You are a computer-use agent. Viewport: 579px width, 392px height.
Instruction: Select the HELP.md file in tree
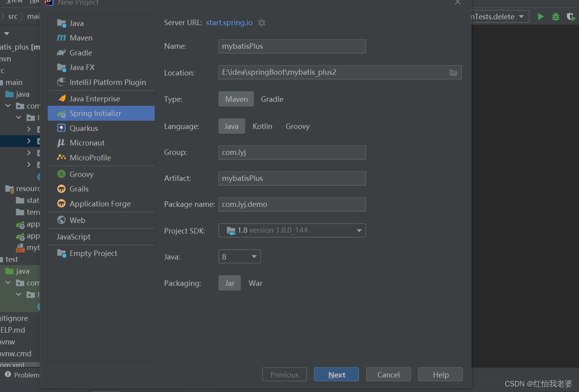[x=13, y=330]
